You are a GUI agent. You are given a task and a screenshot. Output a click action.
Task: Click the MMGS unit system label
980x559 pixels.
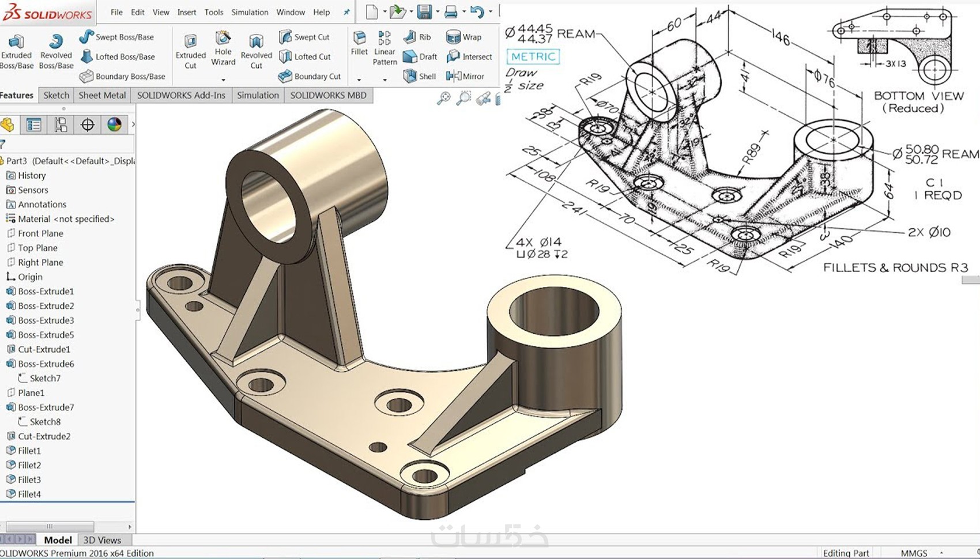tap(914, 553)
